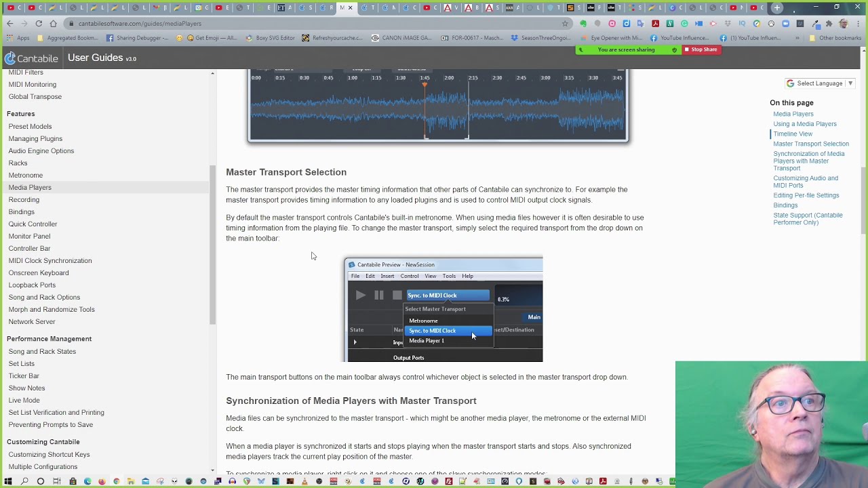Open a new browser tab with plus button

coord(777,7)
